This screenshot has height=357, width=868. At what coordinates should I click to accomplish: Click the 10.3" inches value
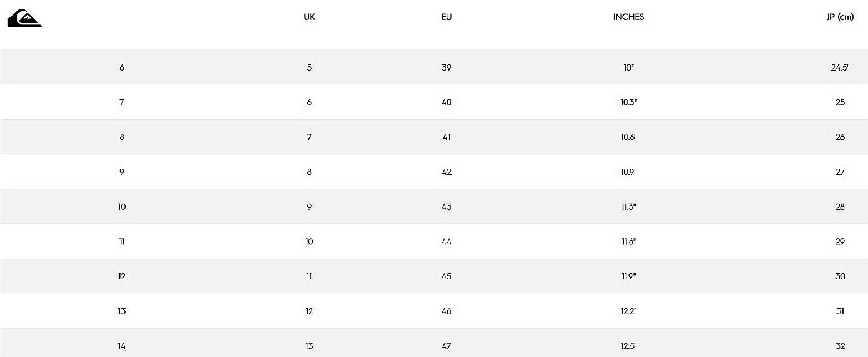(x=628, y=102)
